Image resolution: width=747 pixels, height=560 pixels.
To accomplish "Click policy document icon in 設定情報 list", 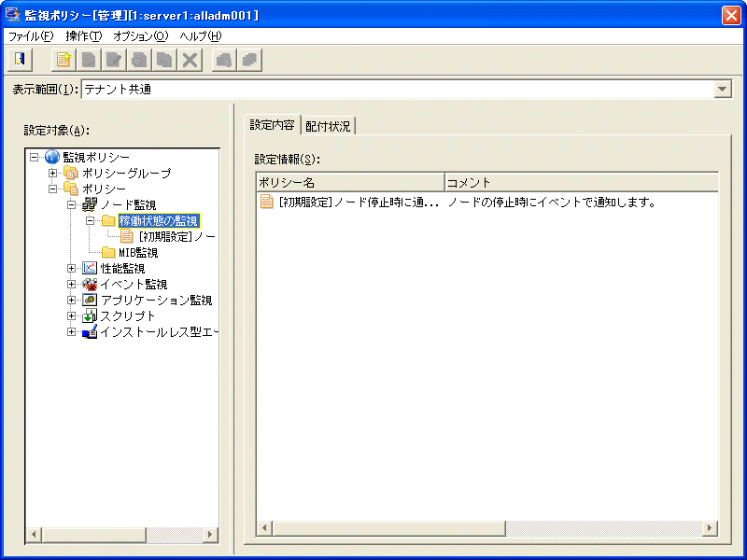I will click(266, 202).
